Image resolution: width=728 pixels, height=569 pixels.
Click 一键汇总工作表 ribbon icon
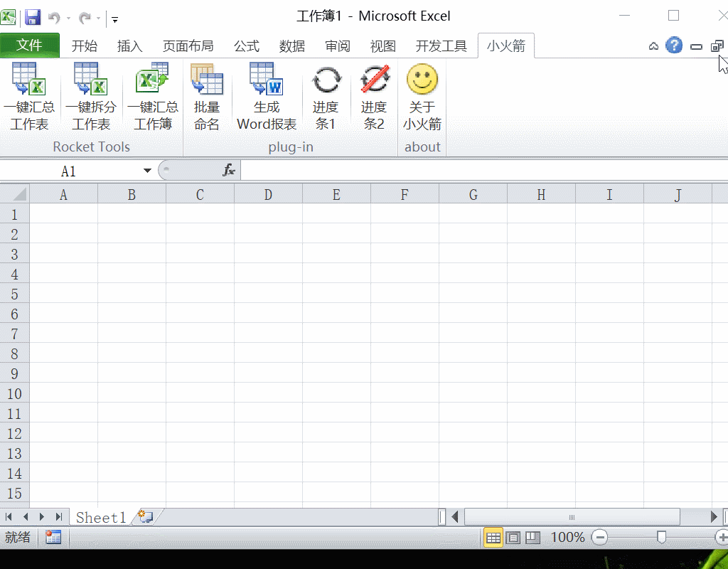point(28,97)
